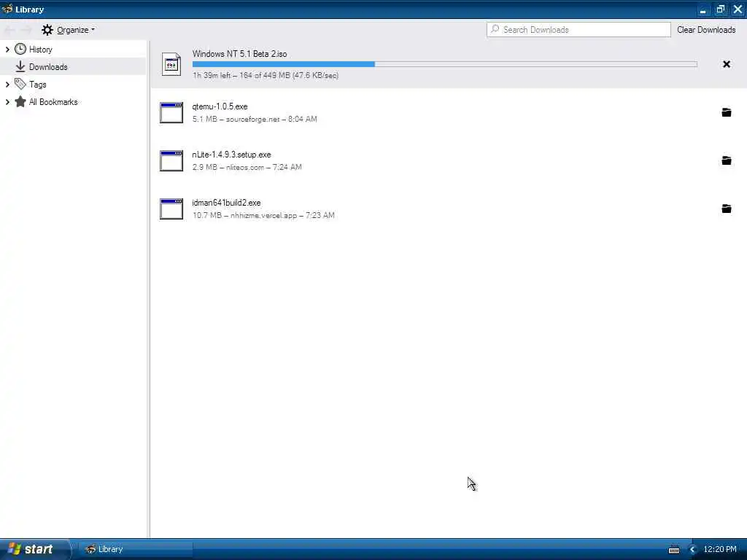Screen dimensions: 747x560
Task: Select All Bookmarks in the sidebar
Action: (73, 102)
